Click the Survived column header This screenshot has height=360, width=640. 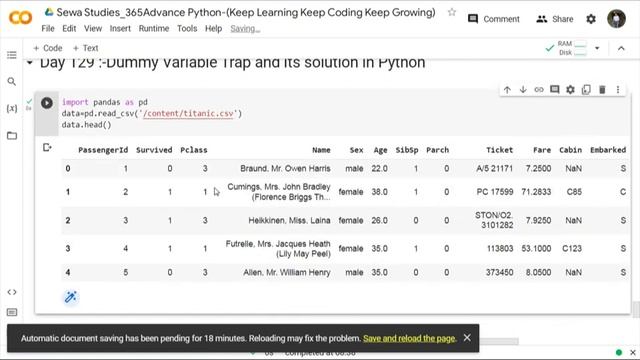point(154,150)
